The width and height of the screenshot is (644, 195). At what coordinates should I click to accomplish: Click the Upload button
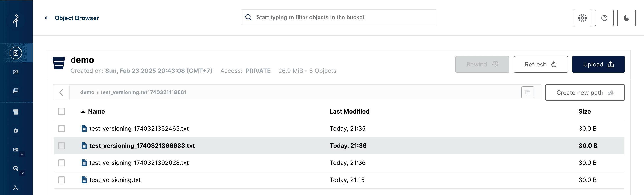pos(598,65)
